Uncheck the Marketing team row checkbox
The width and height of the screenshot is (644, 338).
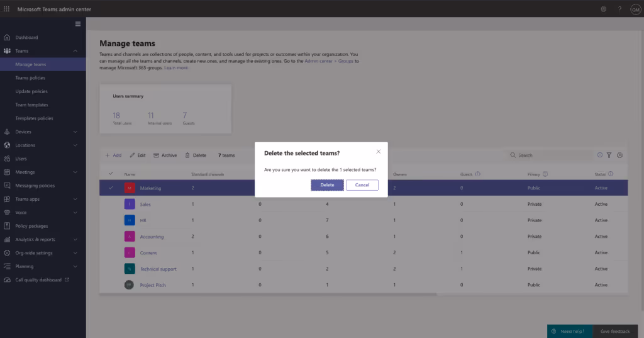(111, 188)
